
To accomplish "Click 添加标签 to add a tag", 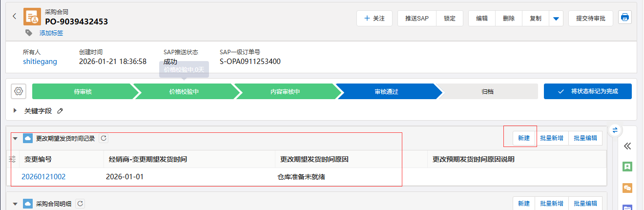I will [x=51, y=33].
